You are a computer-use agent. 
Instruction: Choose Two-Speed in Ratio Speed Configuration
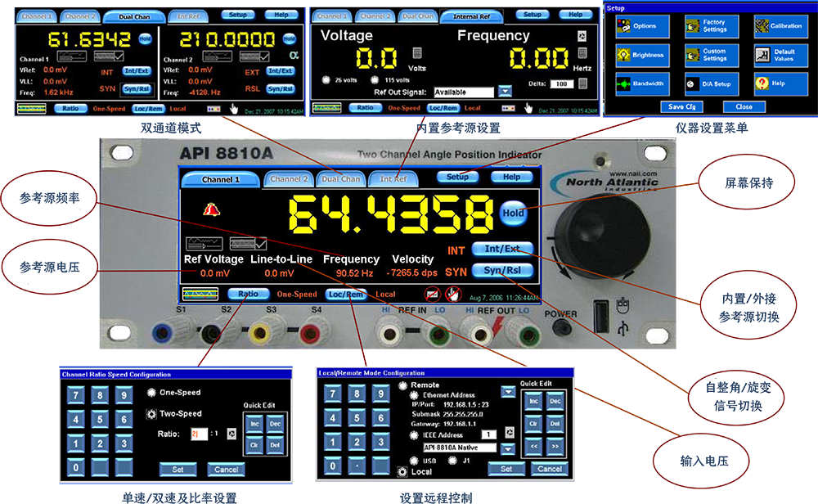[151, 414]
